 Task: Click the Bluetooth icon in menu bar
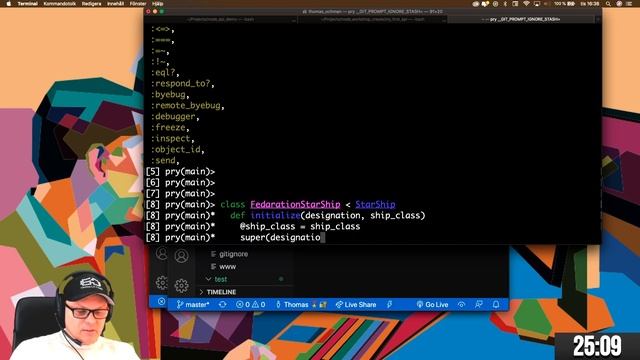tap(505, 4)
